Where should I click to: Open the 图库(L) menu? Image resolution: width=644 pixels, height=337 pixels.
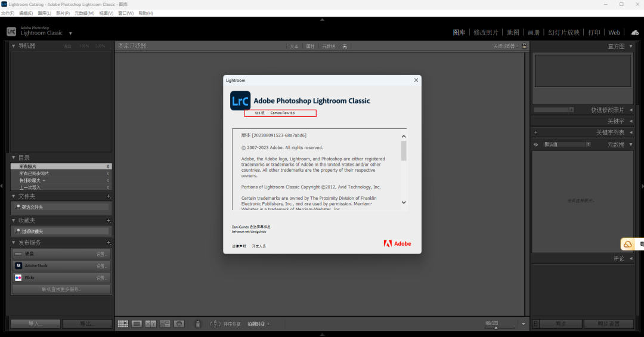pos(44,13)
